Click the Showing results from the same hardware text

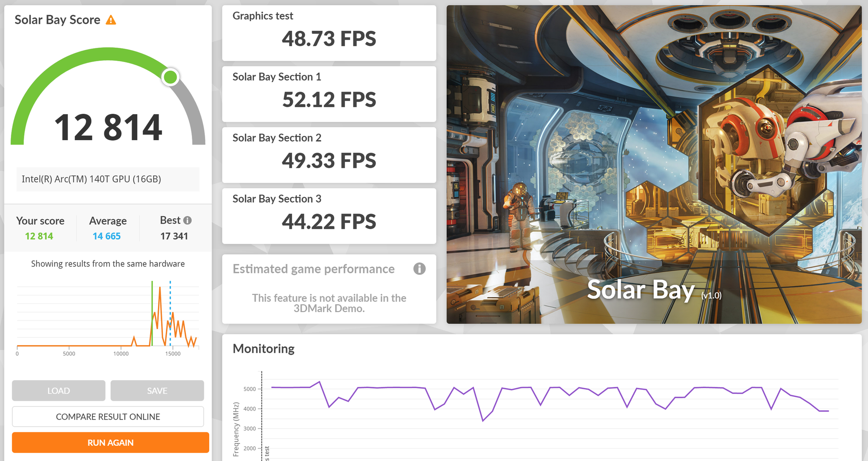tap(108, 264)
